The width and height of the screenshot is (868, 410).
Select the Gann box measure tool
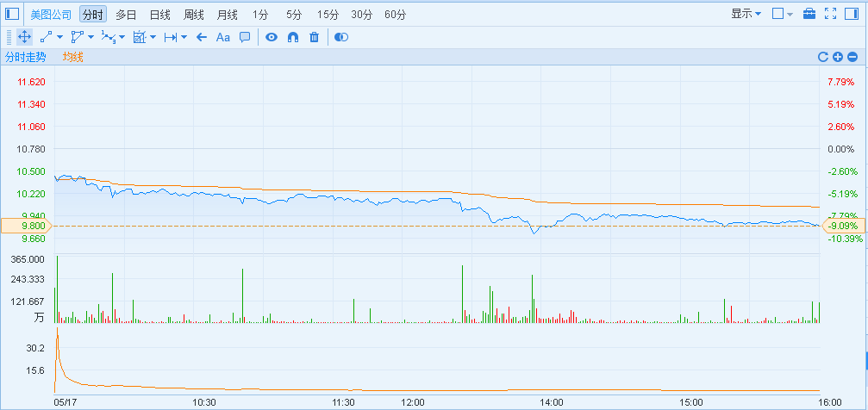[x=140, y=37]
